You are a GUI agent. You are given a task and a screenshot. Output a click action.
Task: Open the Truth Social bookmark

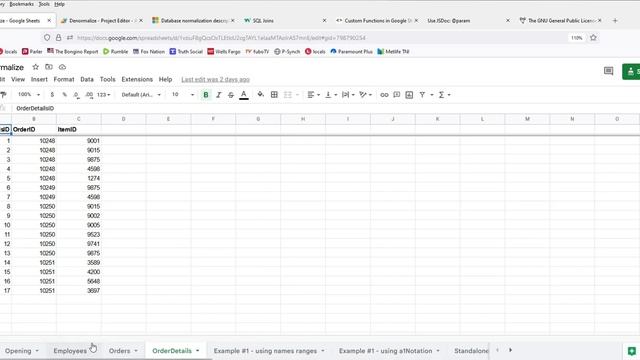click(x=186, y=51)
